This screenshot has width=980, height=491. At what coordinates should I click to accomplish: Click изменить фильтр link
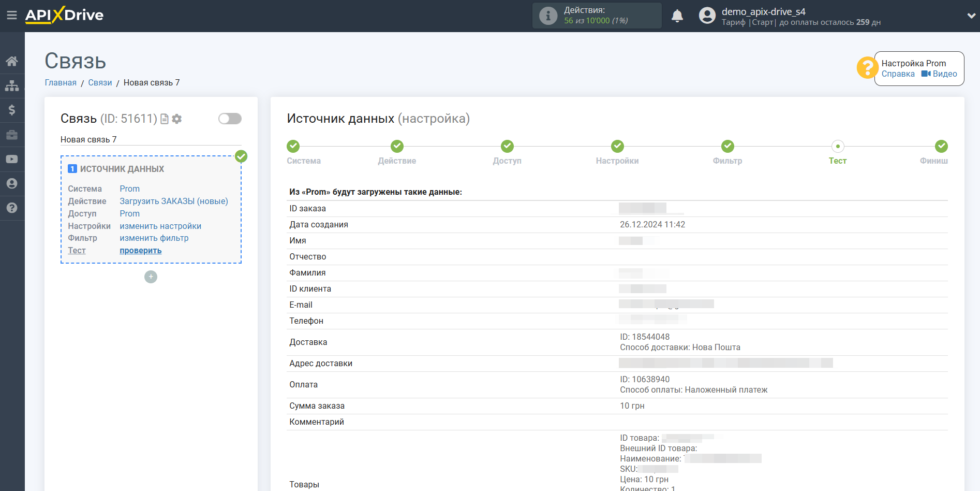click(154, 238)
